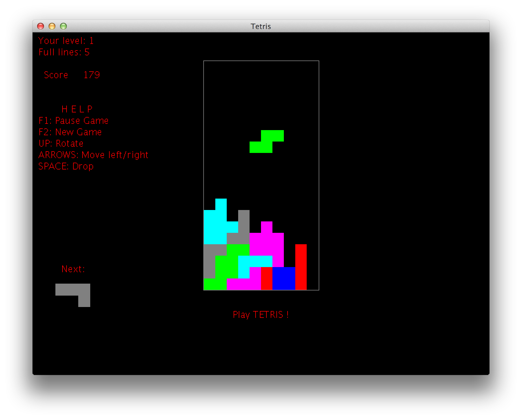Click 'ARROWS: Move left/right' help line
The image size is (522, 420).
click(93, 155)
